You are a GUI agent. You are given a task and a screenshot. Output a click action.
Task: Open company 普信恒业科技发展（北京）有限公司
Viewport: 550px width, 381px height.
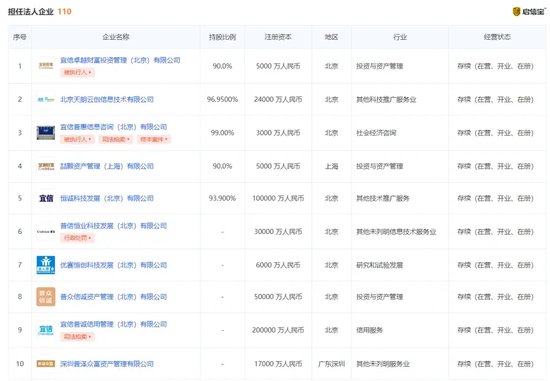pyautogui.click(x=114, y=226)
